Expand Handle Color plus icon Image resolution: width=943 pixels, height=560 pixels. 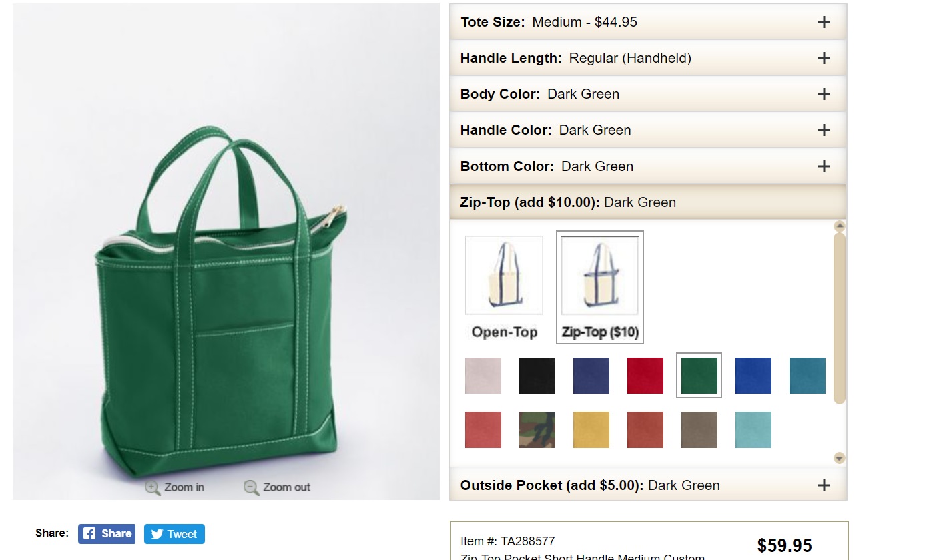[x=824, y=130]
